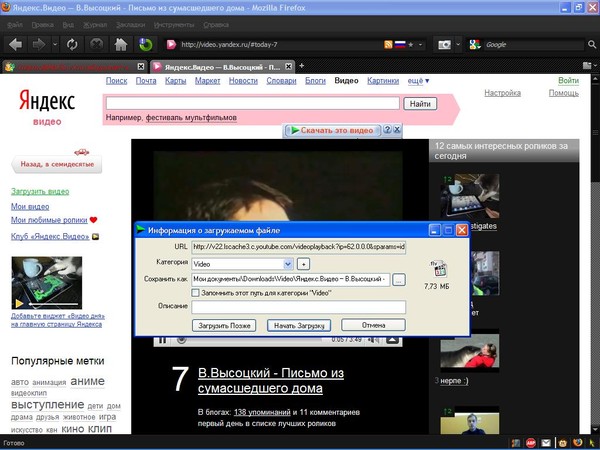Screen dimensions: 600x450
Task: Click the Описание text field
Action: click(x=297, y=306)
